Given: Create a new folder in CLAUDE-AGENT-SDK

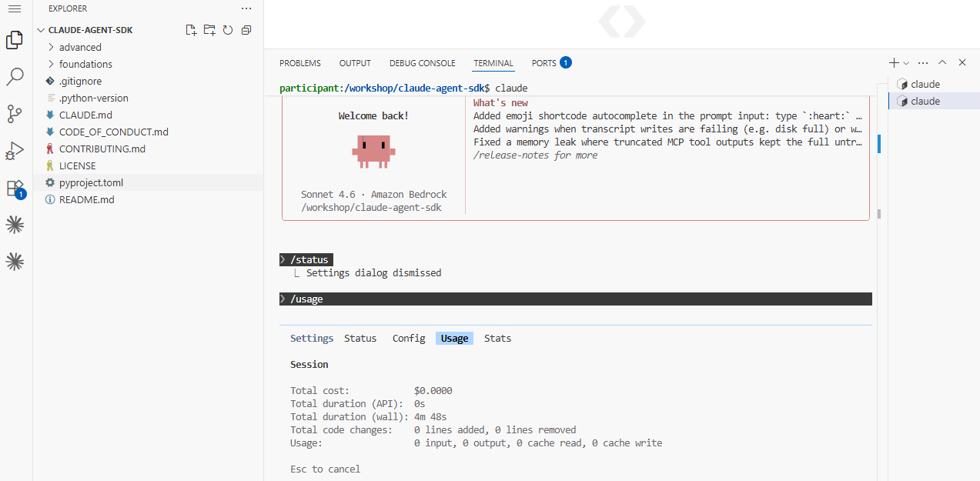Looking at the screenshot, I should pyautogui.click(x=209, y=30).
